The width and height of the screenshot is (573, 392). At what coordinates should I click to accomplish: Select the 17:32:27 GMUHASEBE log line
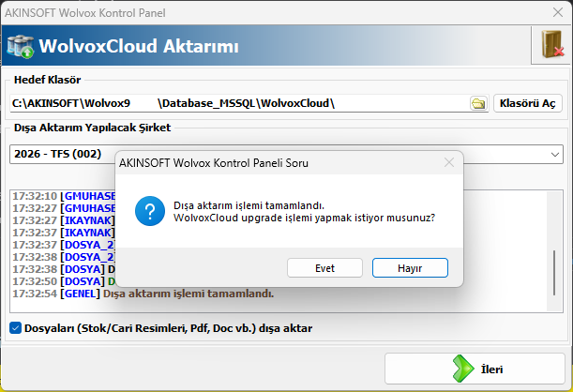pyautogui.click(x=64, y=208)
